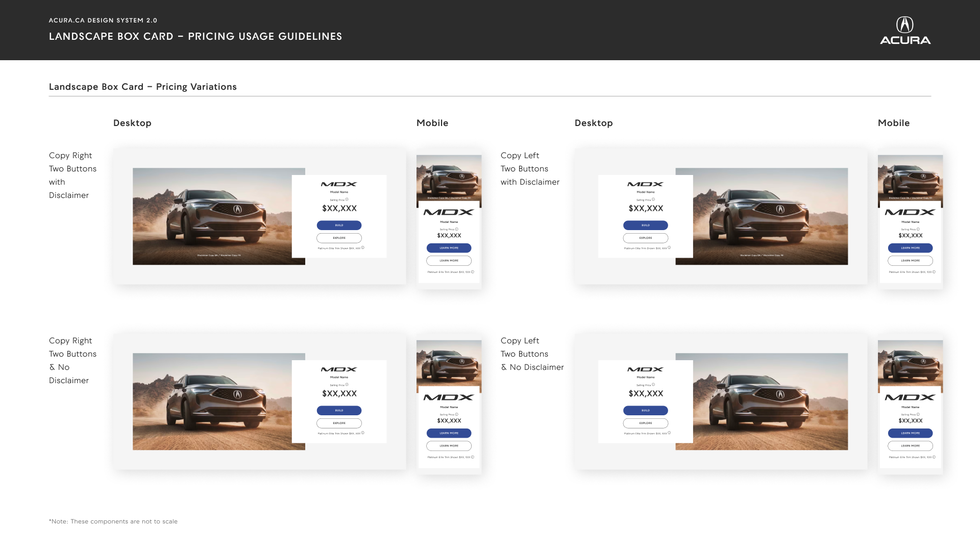The height and width of the screenshot is (551, 980).
Task: Click Selling Price info icon, Copy Right No Disclaimer desktop
Action: 347,385
